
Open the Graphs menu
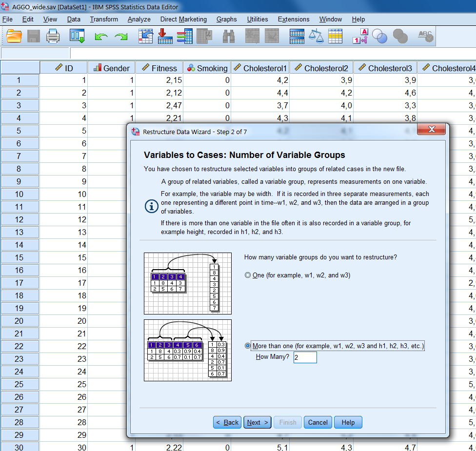click(x=226, y=19)
